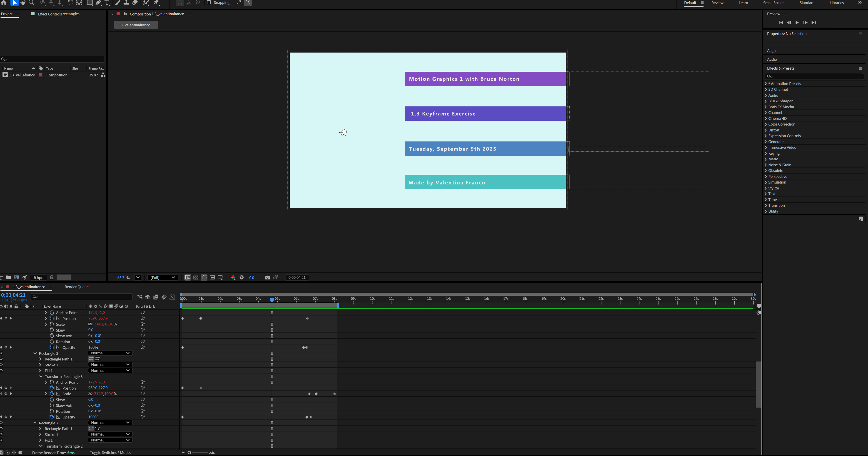
Task: Select the Clone Stamp tool
Action: [126, 3]
